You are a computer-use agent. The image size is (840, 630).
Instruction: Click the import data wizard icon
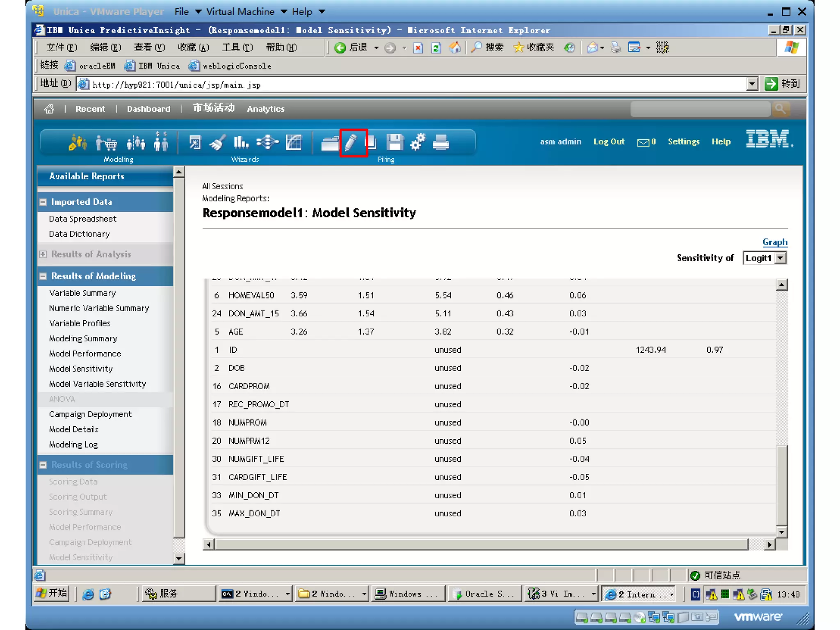coord(194,142)
